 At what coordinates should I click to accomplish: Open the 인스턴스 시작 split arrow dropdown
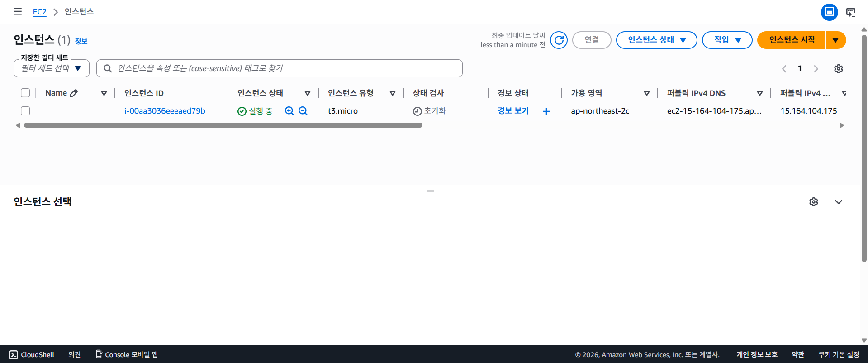[x=836, y=40]
